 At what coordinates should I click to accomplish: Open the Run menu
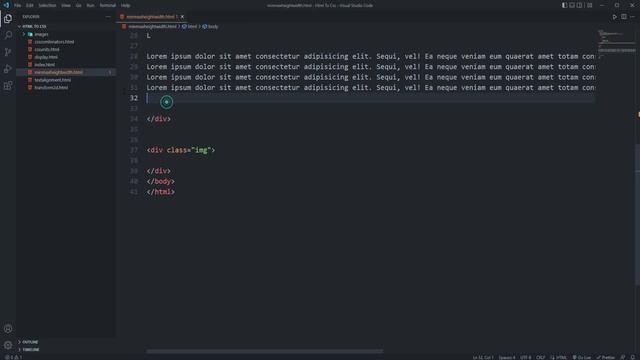click(x=90, y=5)
